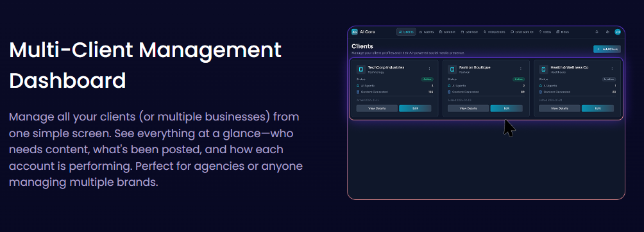Viewport: 644px width, 232px height.
Task: Select the Clients tab in navigation
Action: [406, 31]
